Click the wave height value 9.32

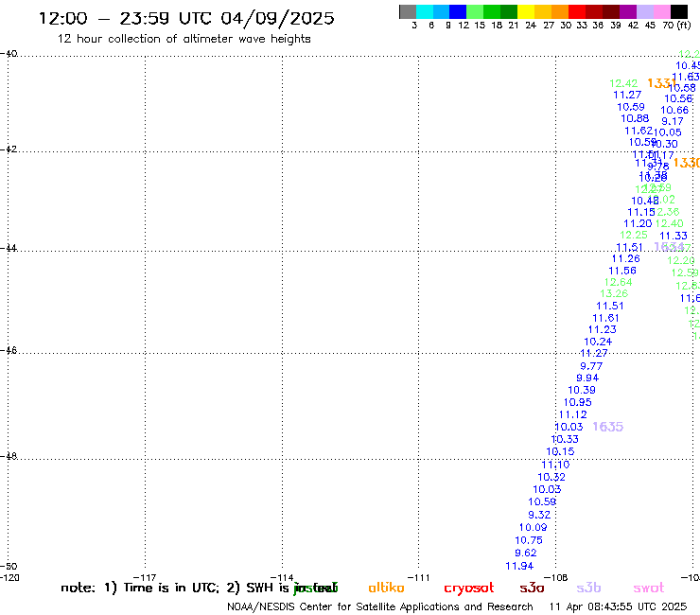coord(539,515)
